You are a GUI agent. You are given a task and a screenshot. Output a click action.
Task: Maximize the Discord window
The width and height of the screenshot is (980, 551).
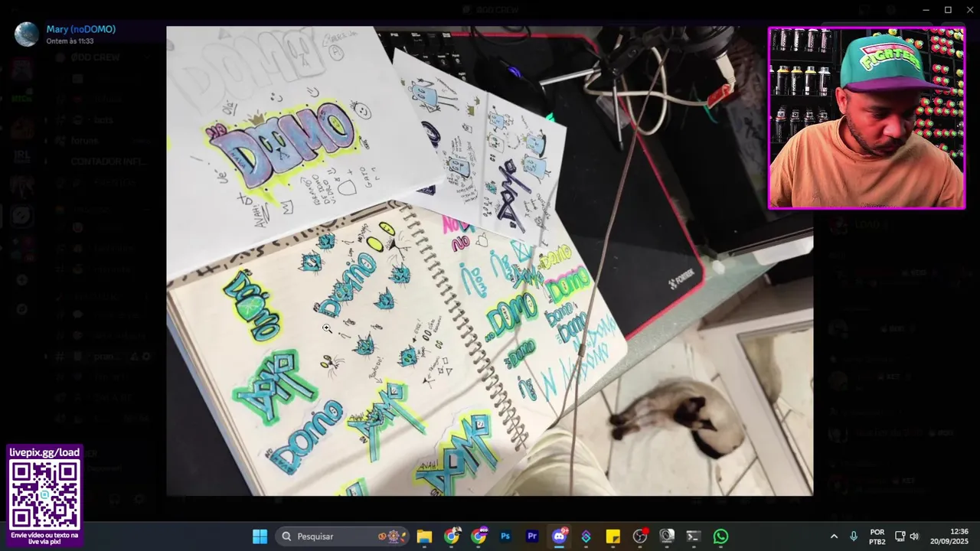(x=948, y=10)
